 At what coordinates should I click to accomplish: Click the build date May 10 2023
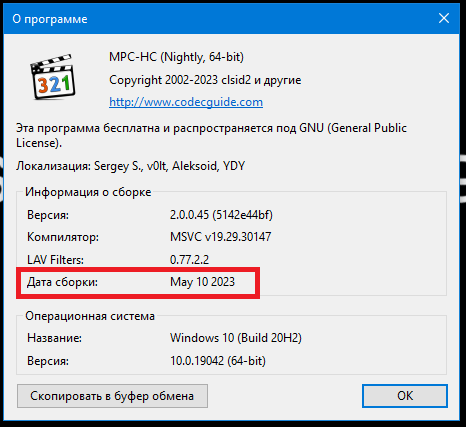coord(202,282)
